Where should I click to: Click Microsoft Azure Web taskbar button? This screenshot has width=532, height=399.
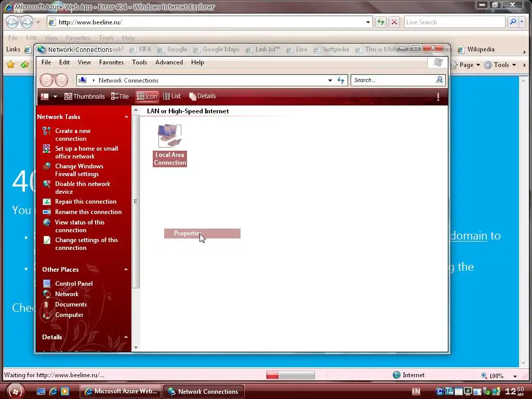(x=121, y=391)
